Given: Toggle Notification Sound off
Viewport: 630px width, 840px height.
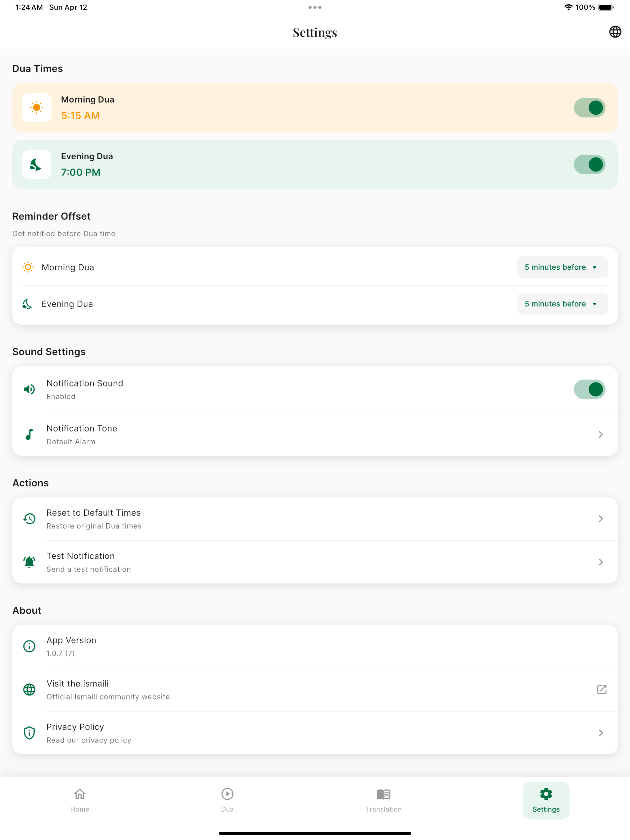Looking at the screenshot, I should [x=589, y=389].
